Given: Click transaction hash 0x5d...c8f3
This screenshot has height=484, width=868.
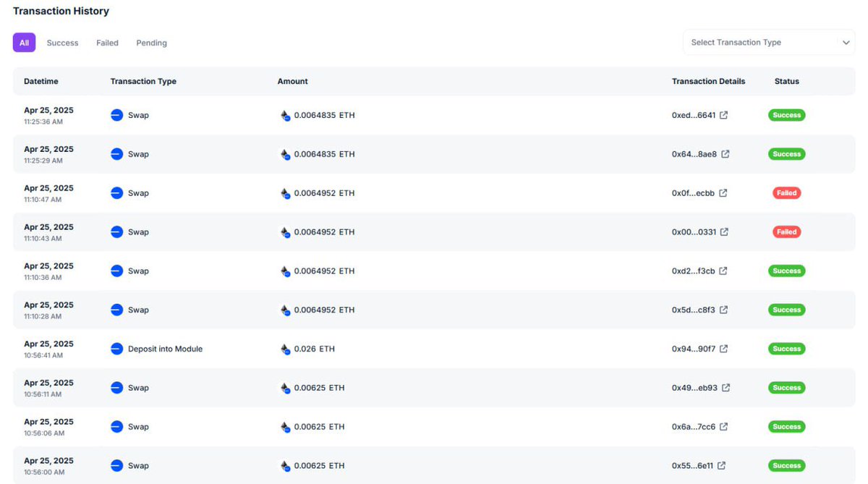Looking at the screenshot, I should [x=694, y=310].
